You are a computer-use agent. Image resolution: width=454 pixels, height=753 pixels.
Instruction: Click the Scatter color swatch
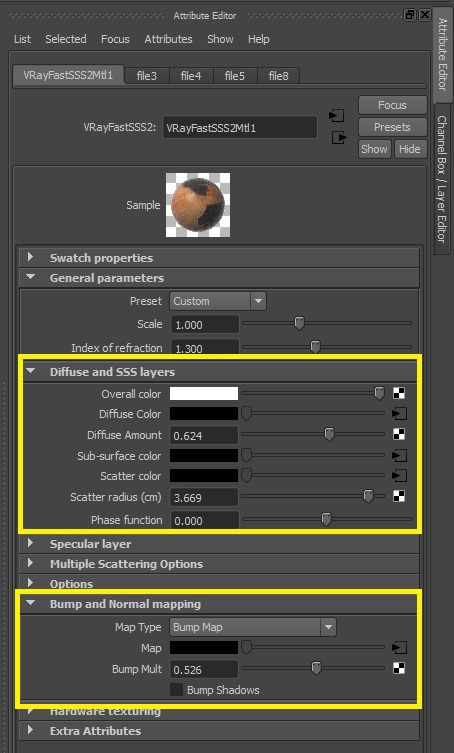pyautogui.click(x=204, y=475)
